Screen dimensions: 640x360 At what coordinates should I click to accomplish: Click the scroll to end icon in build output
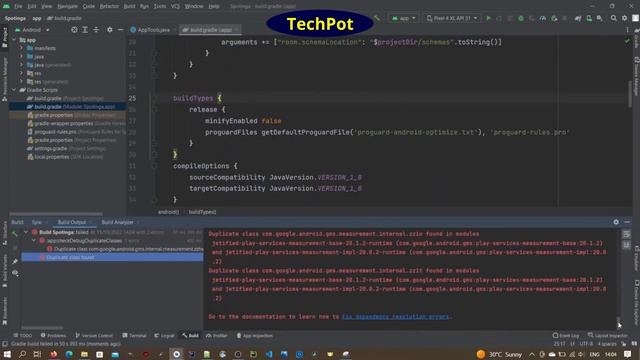(x=627, y=244)
